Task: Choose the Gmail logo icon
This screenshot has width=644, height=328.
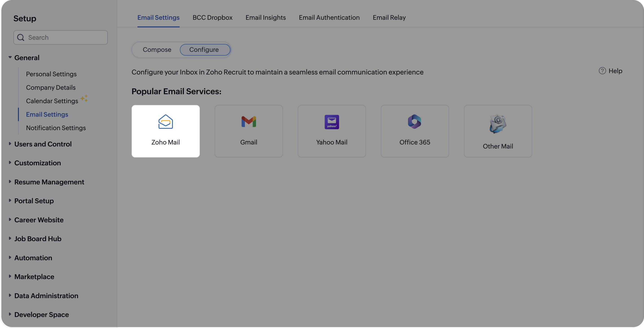Action: point(249,122)
